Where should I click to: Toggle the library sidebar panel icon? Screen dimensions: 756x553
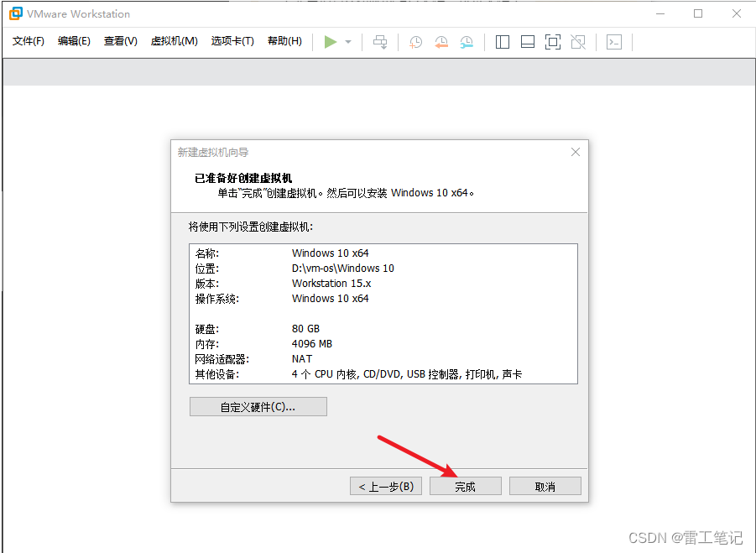click(x=503, y=42)
